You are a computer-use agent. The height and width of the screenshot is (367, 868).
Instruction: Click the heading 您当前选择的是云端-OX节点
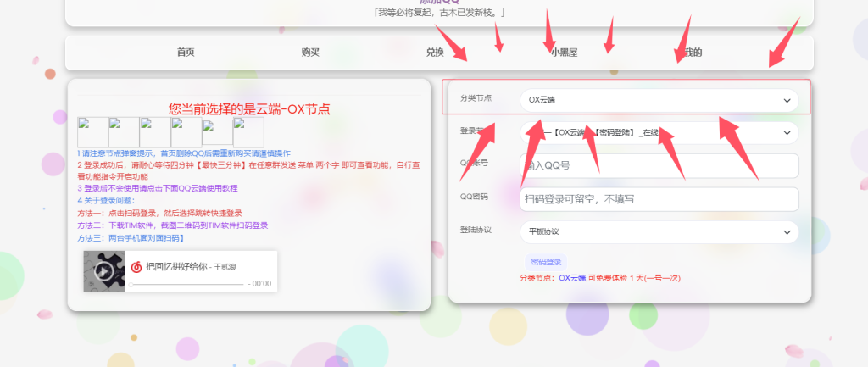(x=249, y=109)
